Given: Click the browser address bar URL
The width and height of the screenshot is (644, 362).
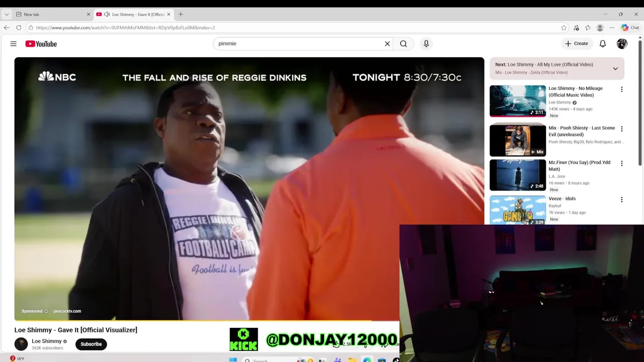Looking at the screenshot, I should (x=125, y=28).
